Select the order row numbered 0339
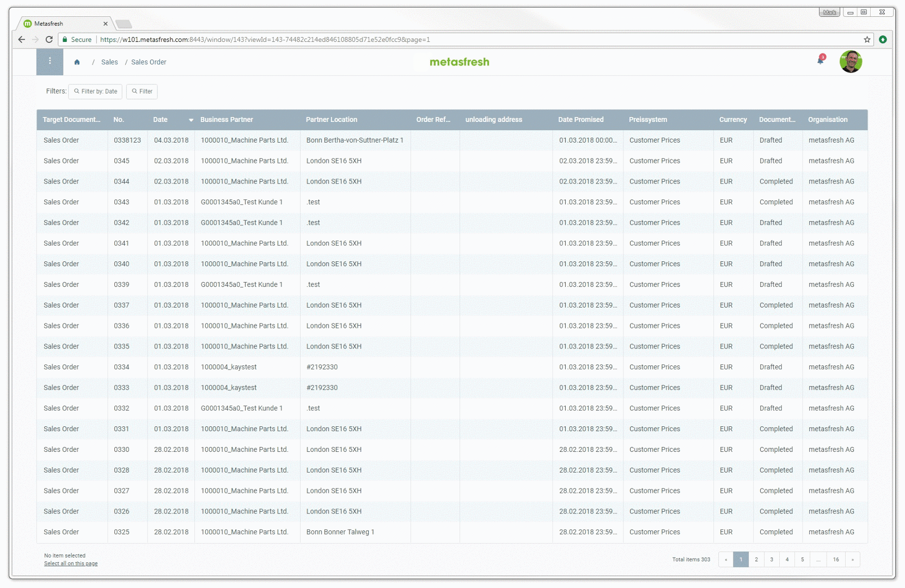This screenshot has width=905, height=588. [x=452, y=285]
